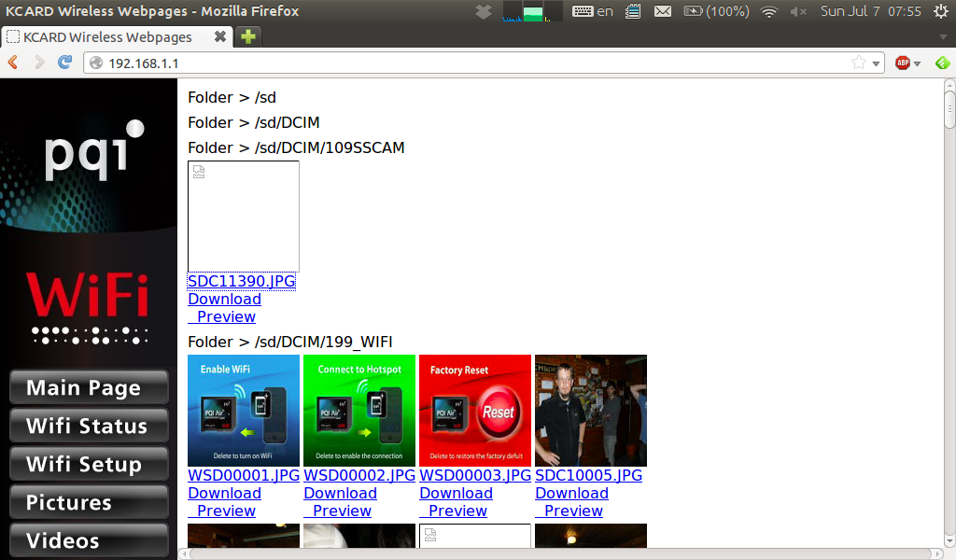Viewport: 956px width, 560px height.
Task: Click the Folder > /sd/DCIM/109SSCAM text
Action: click(x=296, y=148)
